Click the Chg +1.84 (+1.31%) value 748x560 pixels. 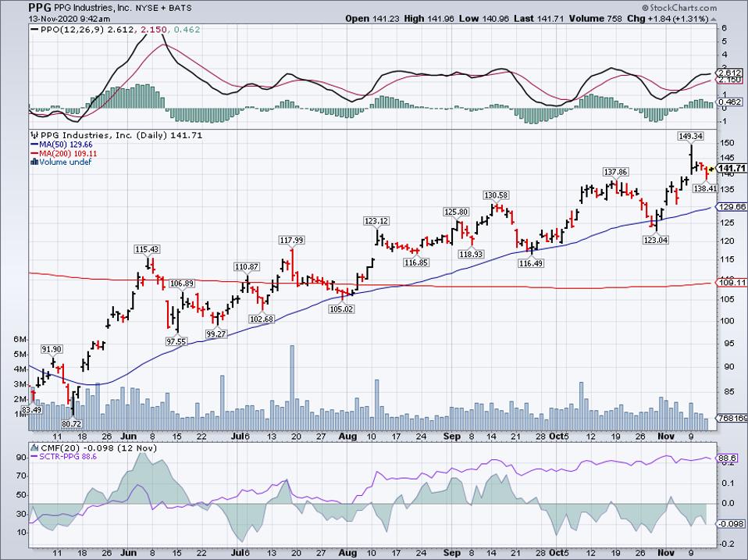coord(668,19)
